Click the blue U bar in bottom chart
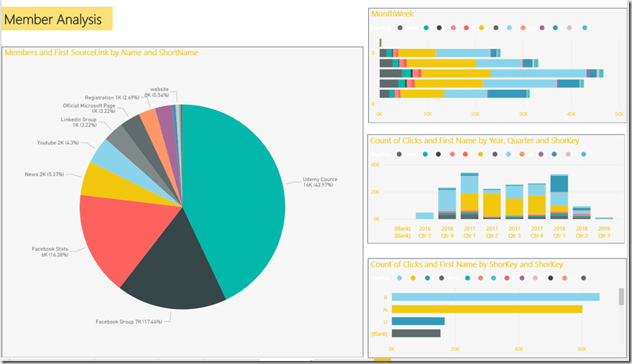The width and height of the screenshot is (632, 364). coord(418,322)
